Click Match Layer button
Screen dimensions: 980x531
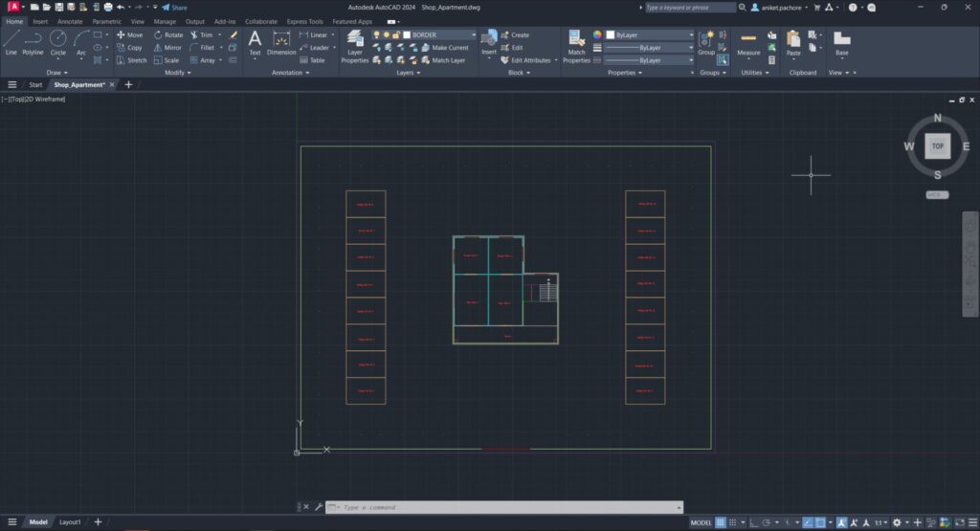click(x=444, y=60)
